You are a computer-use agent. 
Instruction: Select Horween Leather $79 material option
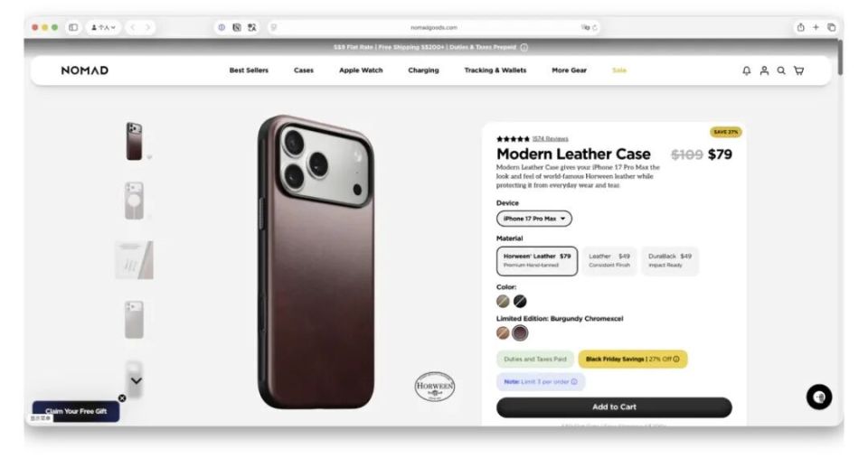(537, 260)
